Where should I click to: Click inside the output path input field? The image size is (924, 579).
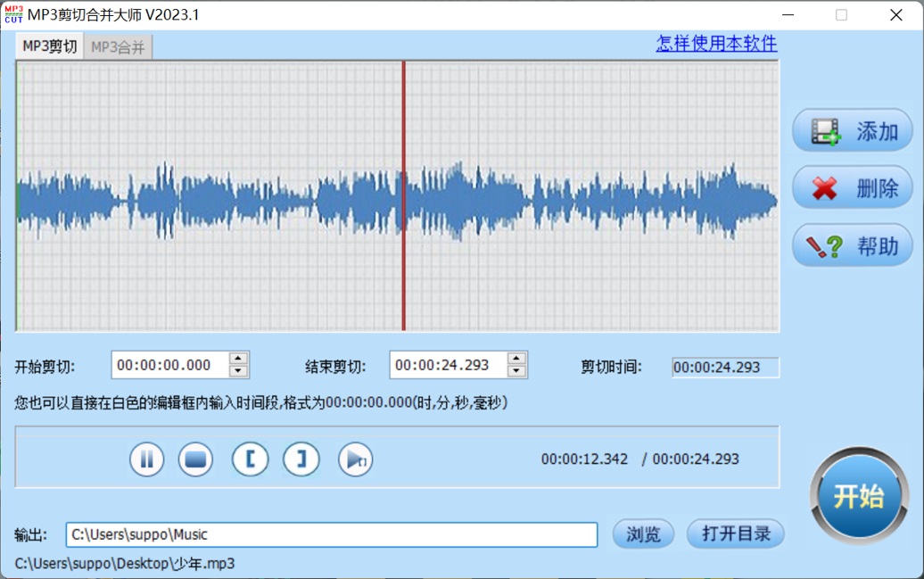click(330, 534)
